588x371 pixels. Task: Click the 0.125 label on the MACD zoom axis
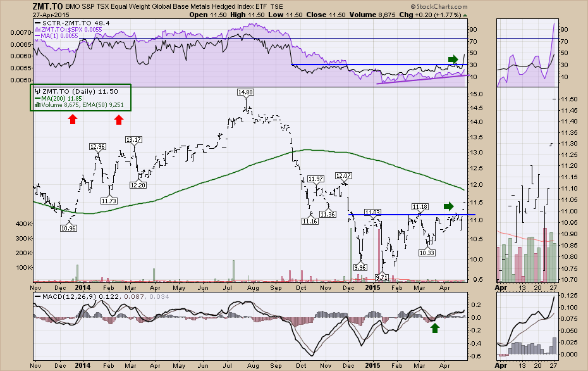tap(569, 296)
